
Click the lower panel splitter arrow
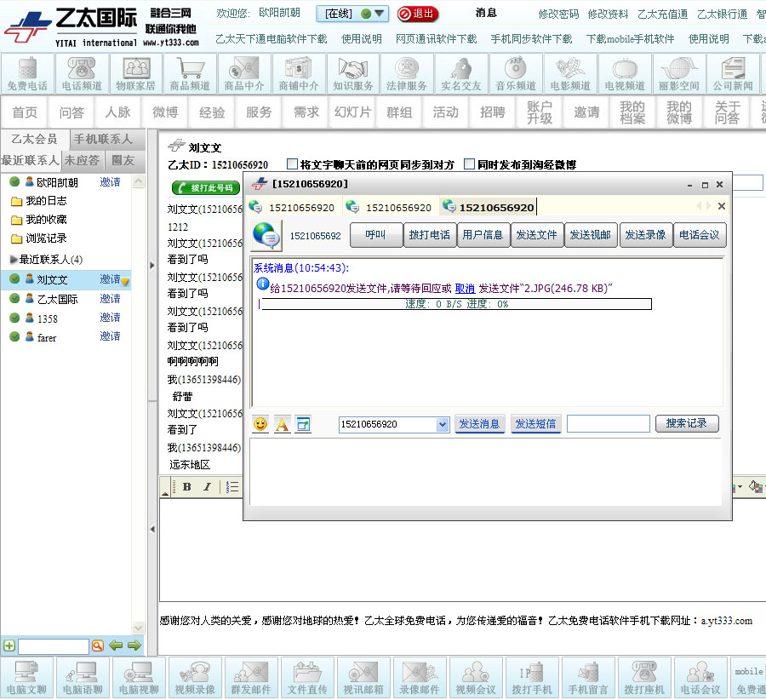(x=152, y=529)
